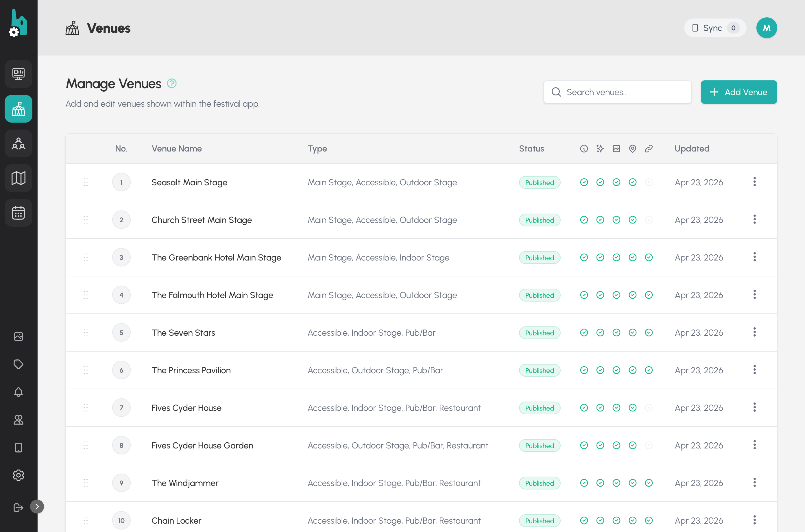Viewport: 805px width, 532px height.
Task: Click the drag handle for The Seven Stars
Action: coord(86,332)
